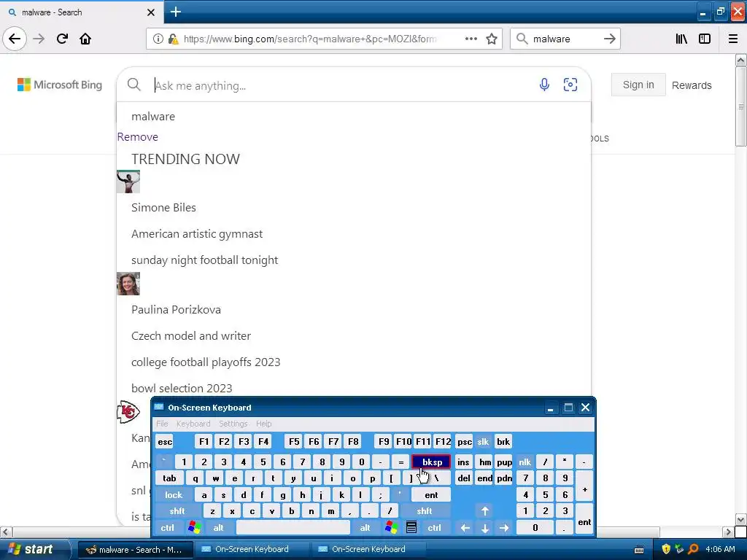Click the up arrow key on keyboard
The image size is (747, 560).
click(x=484, y=511)
